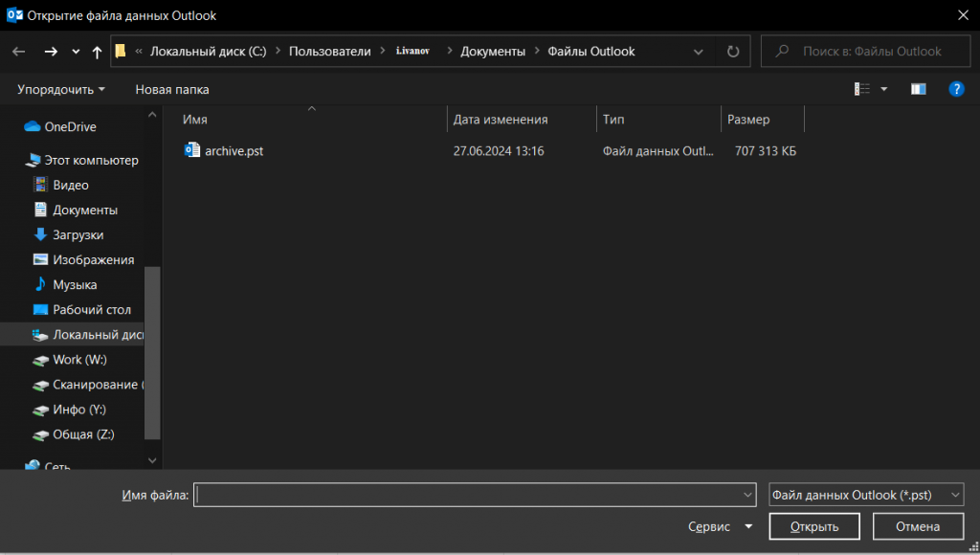Screen dimensions: 980x555
Task: Toggle the preview pane icon
Action: click(x=918, y=89)
